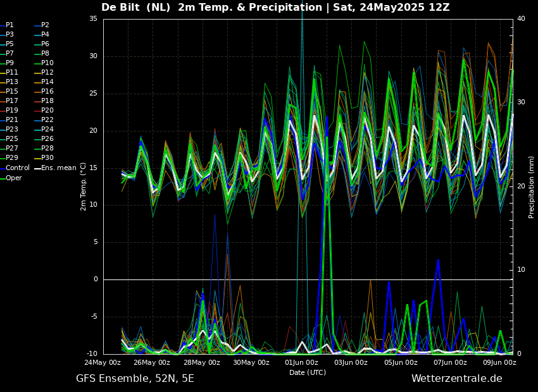This screenshot has height=392, width=538.
Task: Click the GFS Ensemble, 52N, 5E caption
Action: tap(135, 379)
